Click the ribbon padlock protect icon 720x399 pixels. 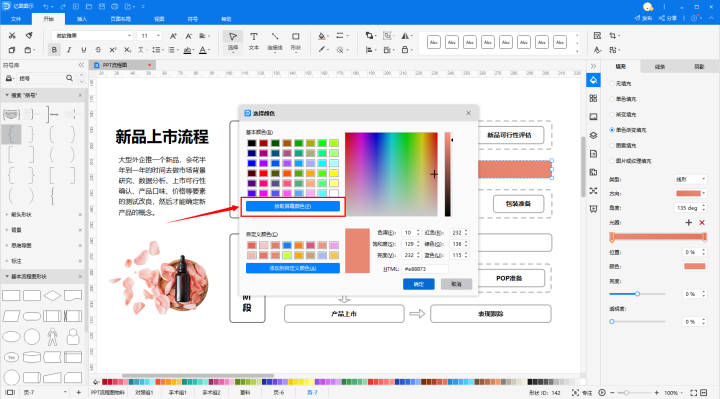coord(405,50)
